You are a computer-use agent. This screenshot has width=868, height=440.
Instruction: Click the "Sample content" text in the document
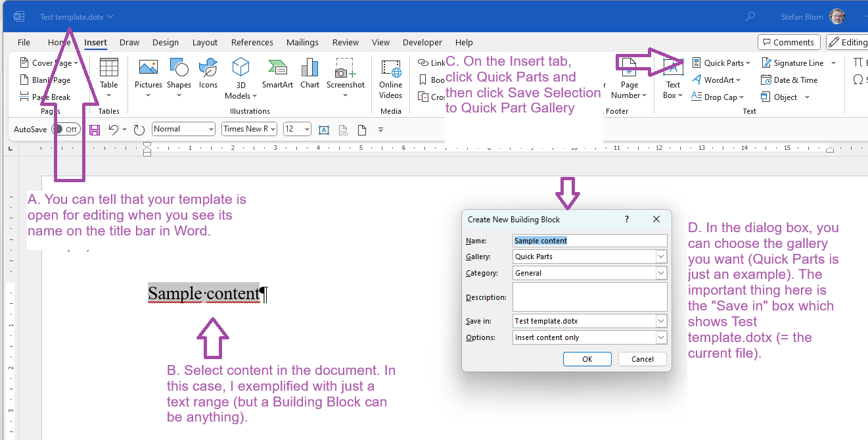click(204, 293)
